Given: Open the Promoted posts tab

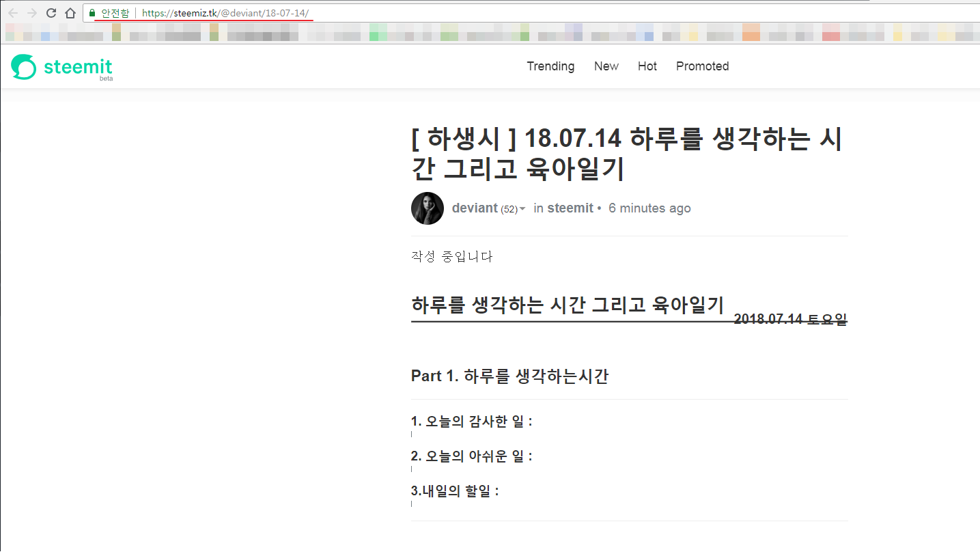Looking at the screenshot, I should [x=703, y=66].
